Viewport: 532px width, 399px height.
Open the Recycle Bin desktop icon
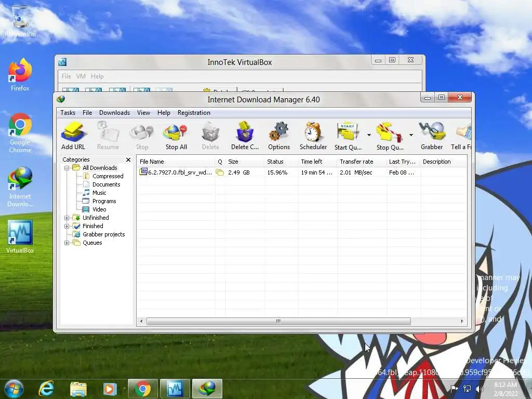20,21
